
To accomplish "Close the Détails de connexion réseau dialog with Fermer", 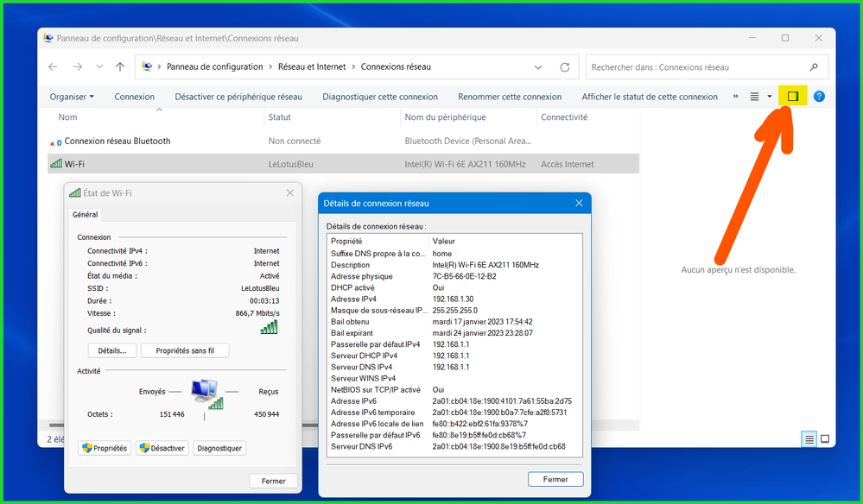I will click(x=555, y=479).
